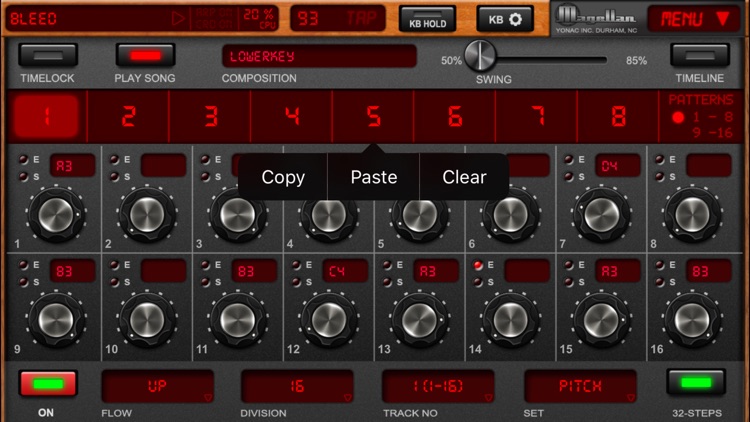Click step 10 knob
The height and width of the screenshot is (422, 750).
point(146,320)
